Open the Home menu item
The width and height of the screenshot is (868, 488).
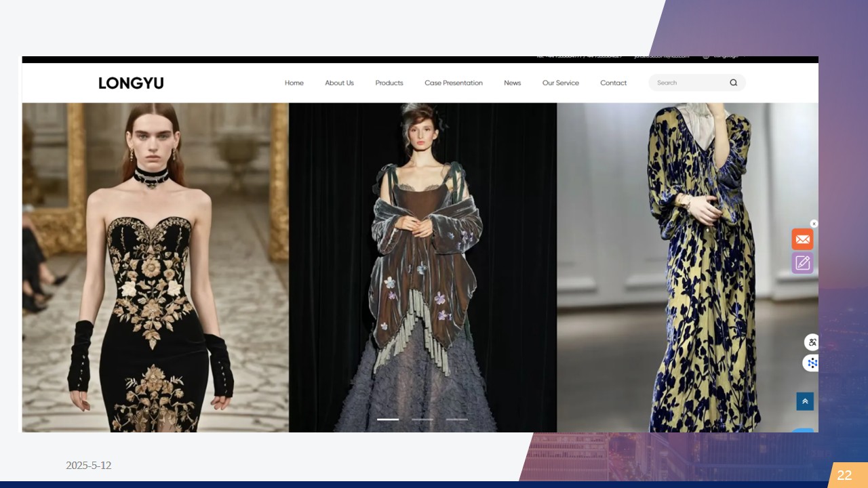click(x=294, y=83)
